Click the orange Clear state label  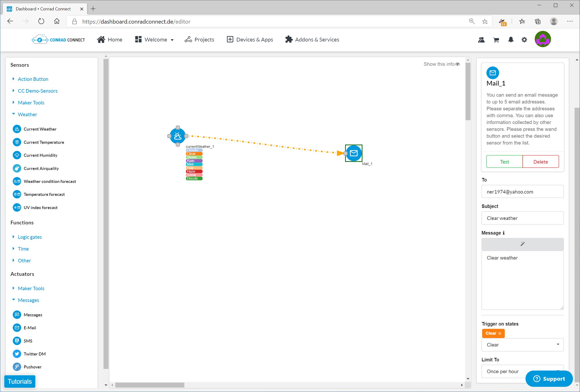pos(194,154)
